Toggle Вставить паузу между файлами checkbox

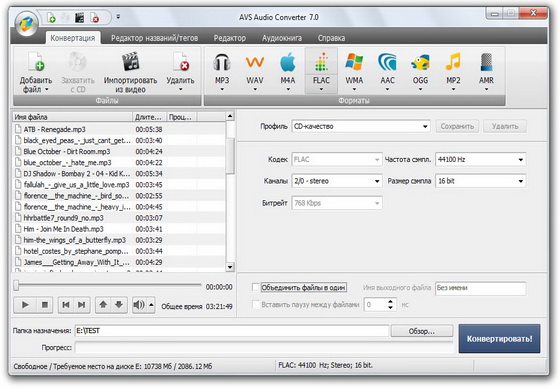pyautogui.click(x=255, y=304)
